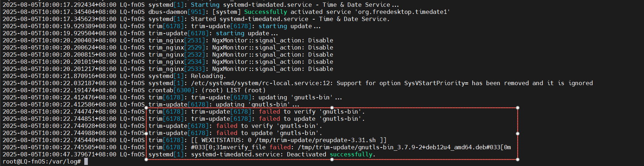Click the red 'failed' in verify_file line
Image resolution: width=644 pixels, height=166 pixels.
[x=280, y=147]
